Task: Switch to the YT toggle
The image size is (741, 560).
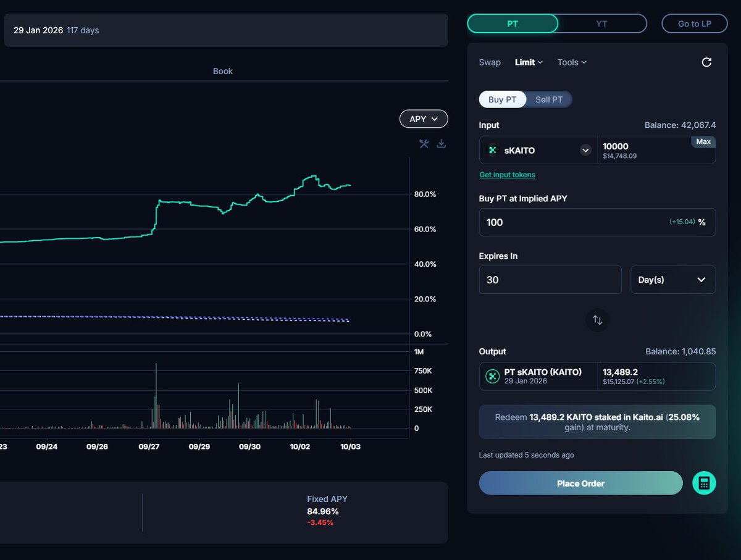Action: click(601, 23)
